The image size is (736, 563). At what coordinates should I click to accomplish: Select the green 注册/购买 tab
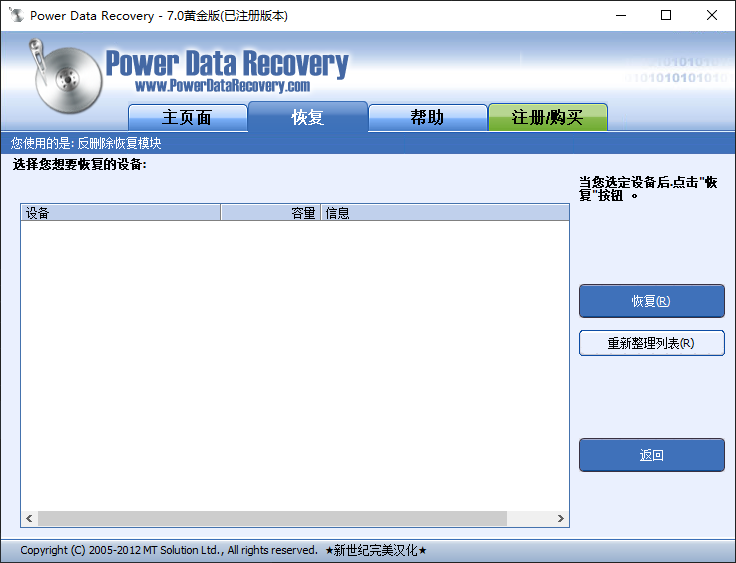click(547, 117)
